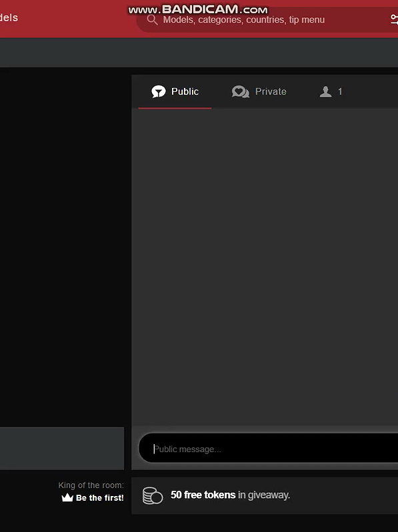Select the Be the first! link
The width and height of the screenshot is (398, 532).
pos(100,498)
